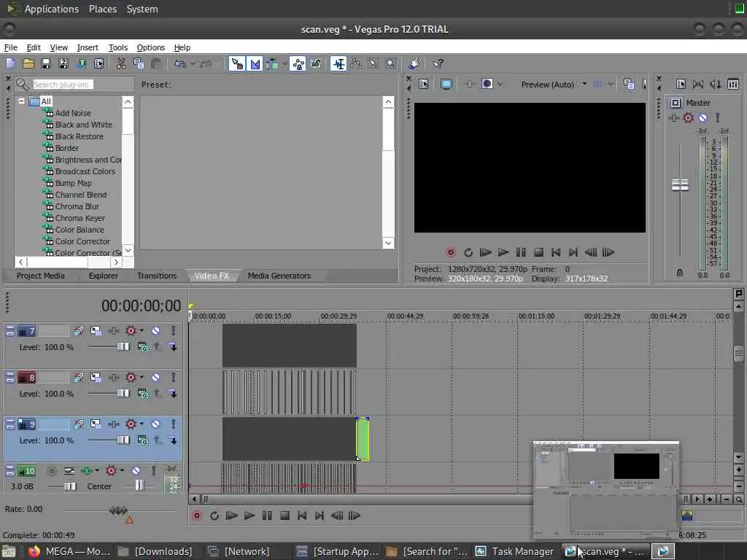Viewport: 747px width, 560px height.
Task: Click the preview Play button
Action: click(x=503, y=252)
